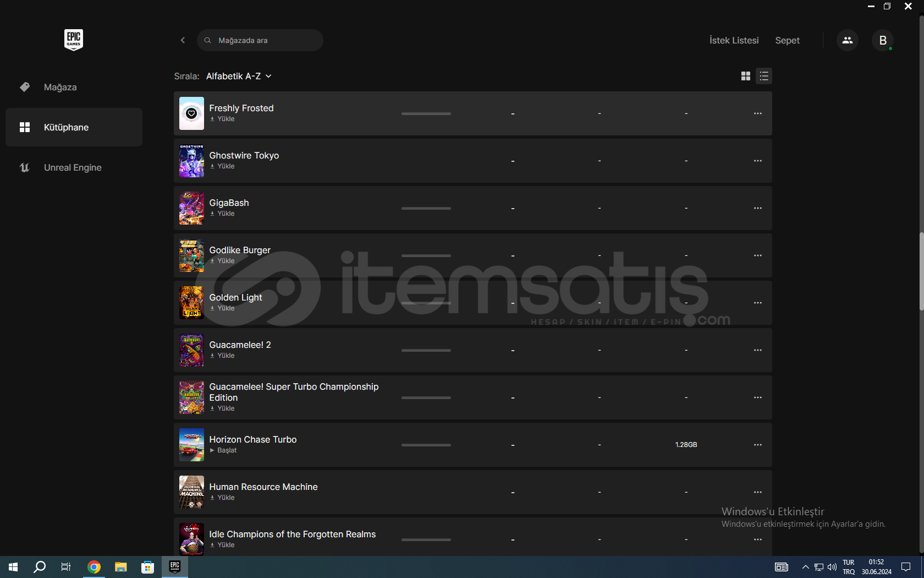Open İstek Listesi wishlist
This screenshot has height=578, width=924.
click(x=734, y=40)
